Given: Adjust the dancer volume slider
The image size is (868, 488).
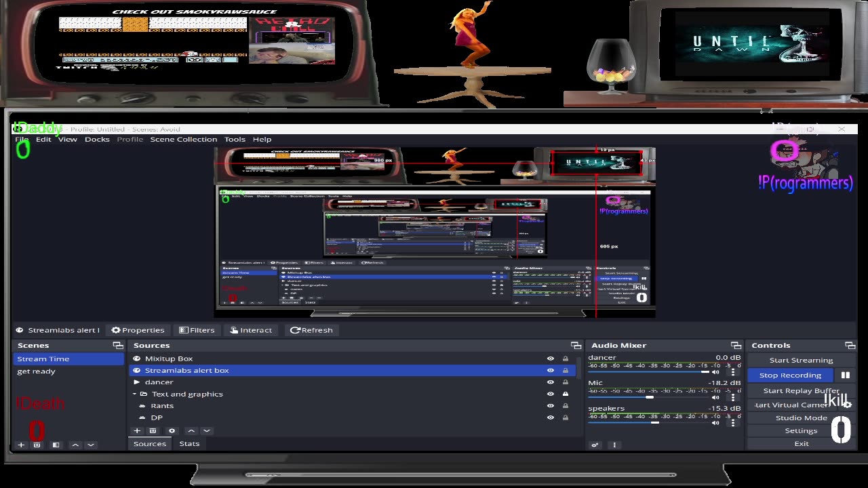Looking at the screenshot, I should [648, 372].
